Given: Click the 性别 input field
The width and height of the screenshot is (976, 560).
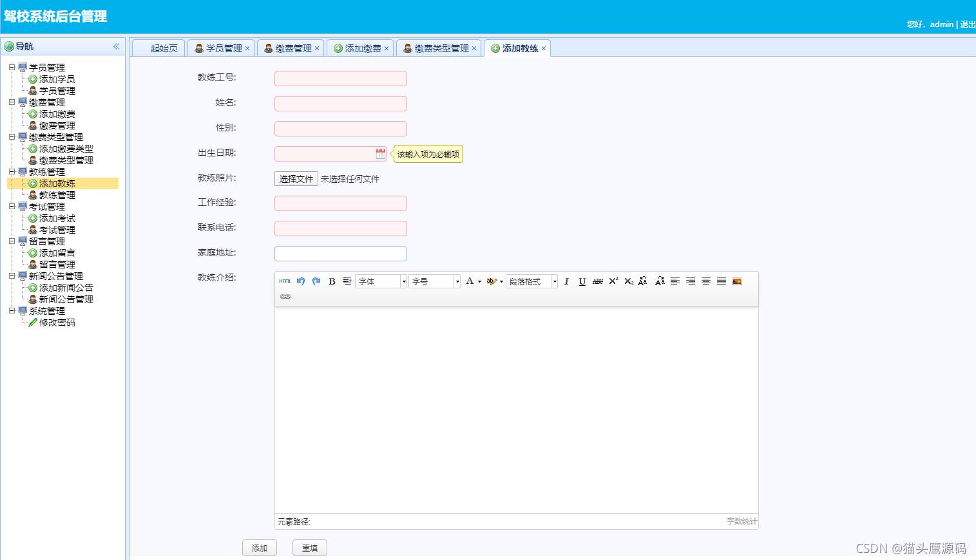Looking at the screenshot, I should point(341,129).
